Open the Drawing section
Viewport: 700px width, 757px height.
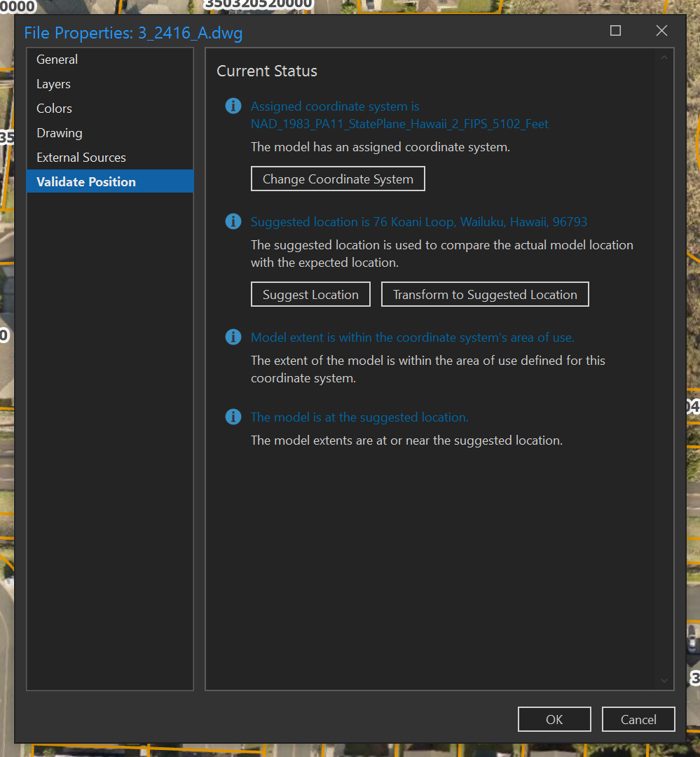pyautogui.click(x=59, y=133)
